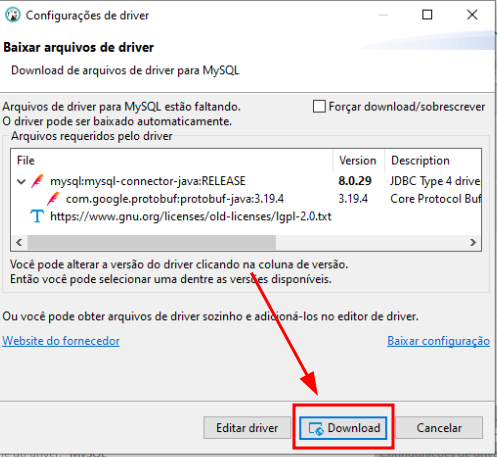Close the Configurações de driver dialog
Image resolution: width=497 pixels, height=457 pixels.
coord(472,15)
